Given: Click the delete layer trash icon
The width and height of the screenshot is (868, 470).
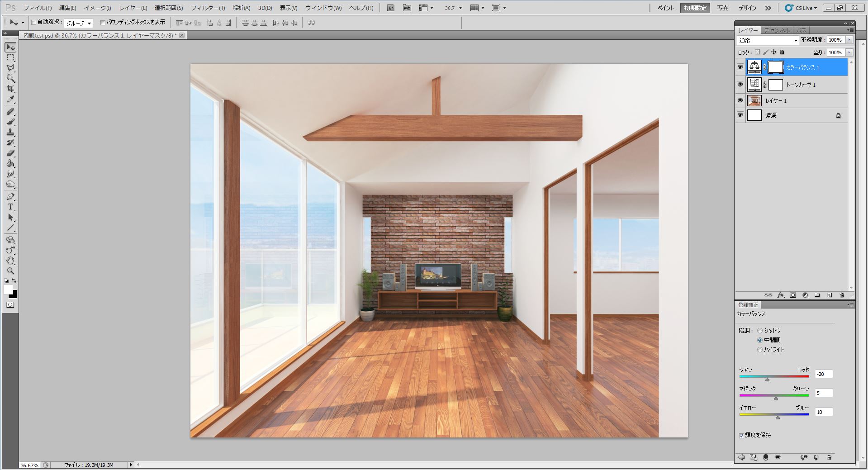Looking at the screenshot, I should pyautogui.click(x=842, y=295).
